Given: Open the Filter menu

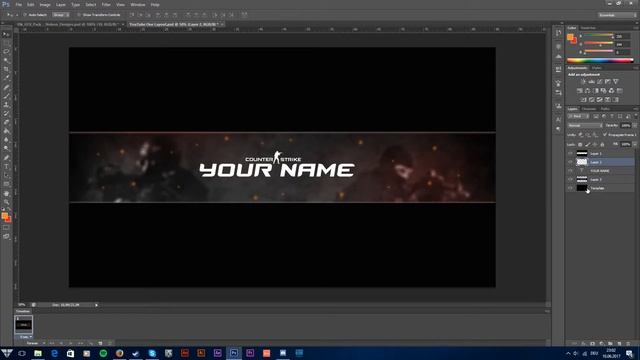Looking at the screenshot, I should point(106,4).
